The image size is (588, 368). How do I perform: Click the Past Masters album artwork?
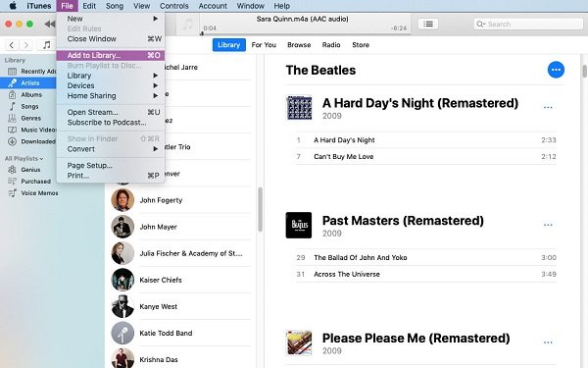pos(299,225)
